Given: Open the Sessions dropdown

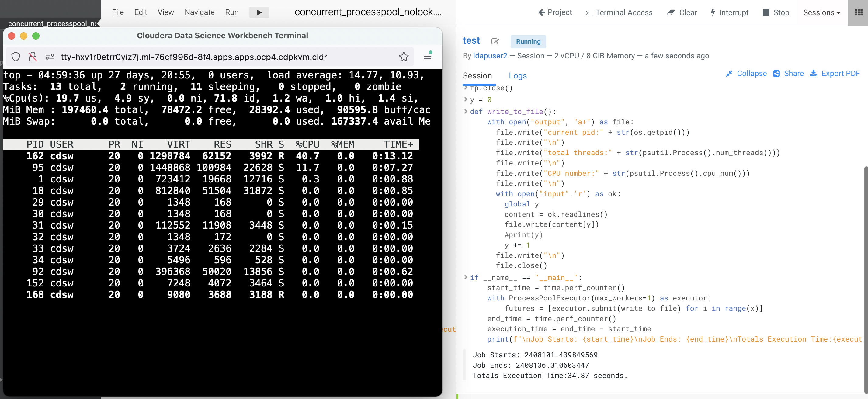Looking at the screenshot, I should [x=821, y=12].
